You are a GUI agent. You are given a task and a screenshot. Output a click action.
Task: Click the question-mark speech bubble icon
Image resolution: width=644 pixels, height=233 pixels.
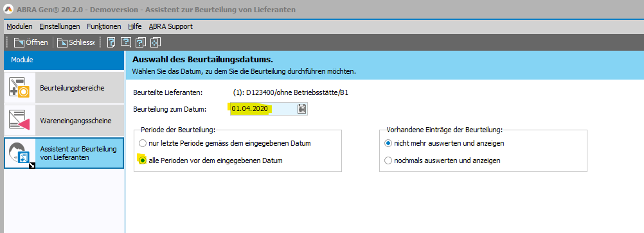click(126, 42)
